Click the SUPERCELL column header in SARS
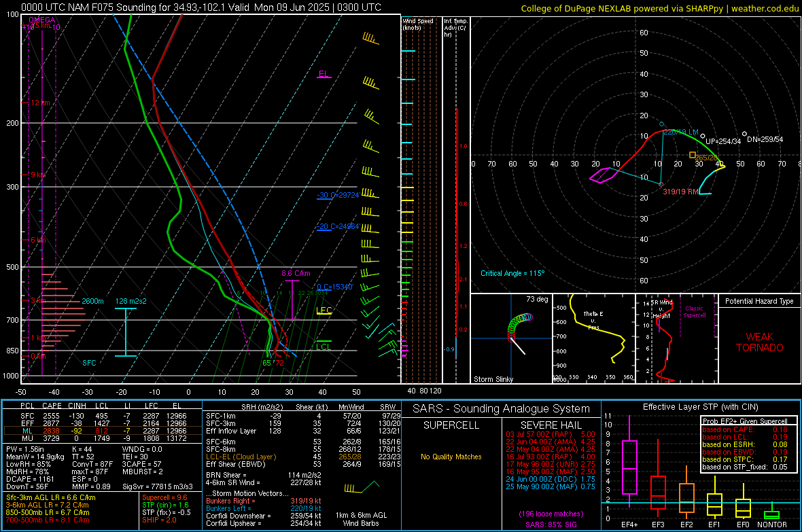Viewport: 802px width, 532px height. click(x=451, y=425)
